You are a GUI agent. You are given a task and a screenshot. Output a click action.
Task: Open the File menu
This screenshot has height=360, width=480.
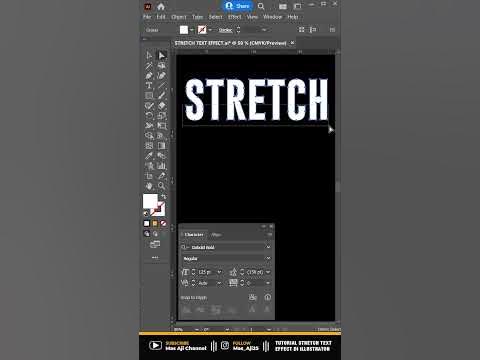pyautogui.click(x=147, y=17)
